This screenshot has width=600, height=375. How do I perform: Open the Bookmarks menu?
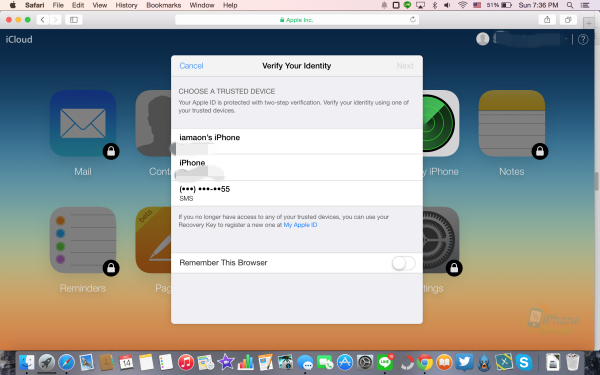[x=163, y=5]
